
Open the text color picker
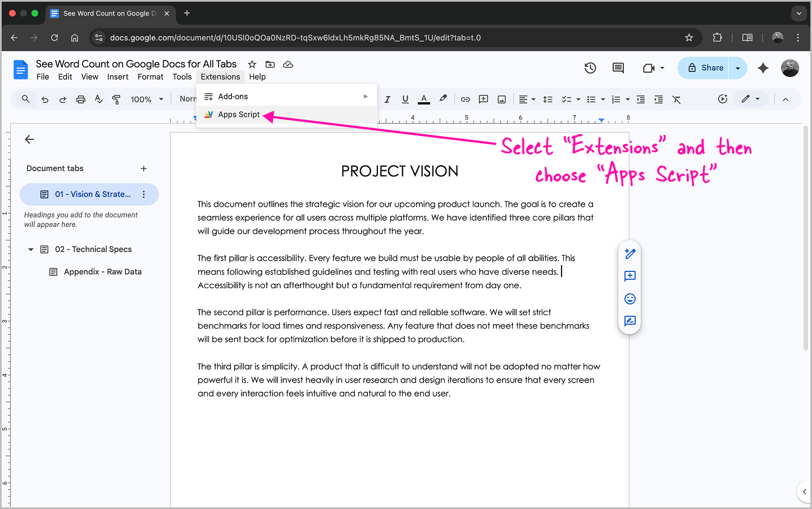[423, 99]
